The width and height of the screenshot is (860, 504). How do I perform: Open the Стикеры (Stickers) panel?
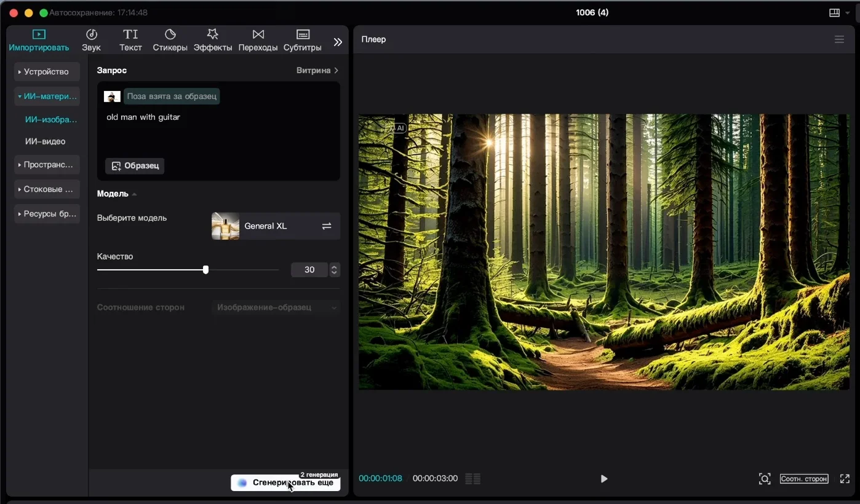pyautogui.click(x=170, y=40)
